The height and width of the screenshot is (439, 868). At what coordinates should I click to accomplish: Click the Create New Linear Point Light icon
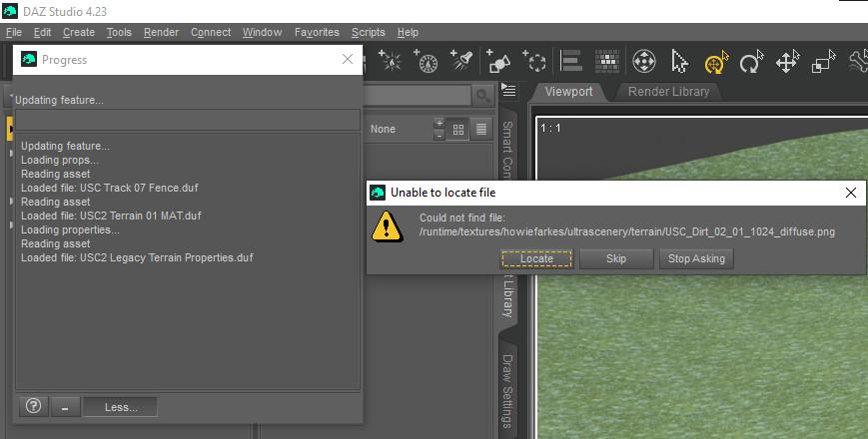[x=426, y=60]
